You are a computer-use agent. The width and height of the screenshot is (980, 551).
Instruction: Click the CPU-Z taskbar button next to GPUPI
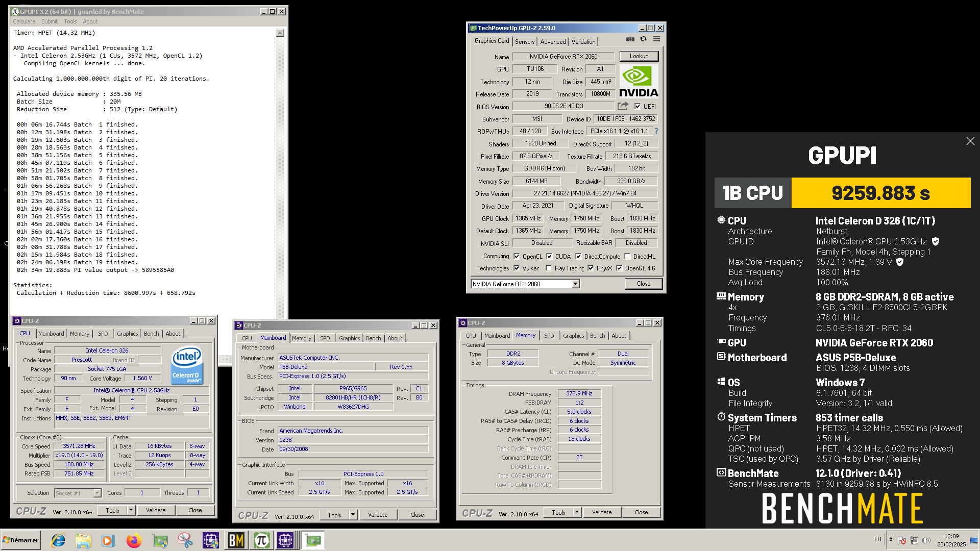click(x=286, y=540)
